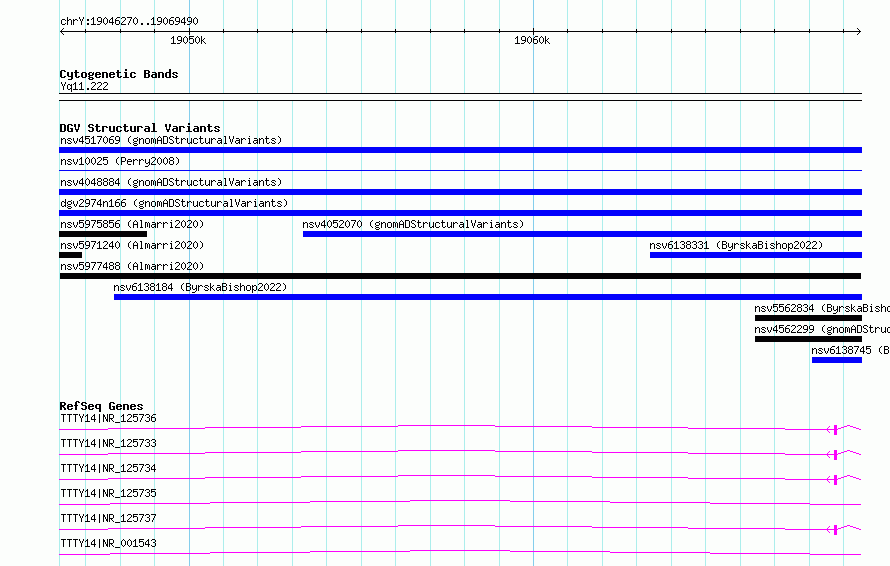890x566 pixels.
Task: Click the tiny black nsv5971240 bar
Action: click(70, 255)
